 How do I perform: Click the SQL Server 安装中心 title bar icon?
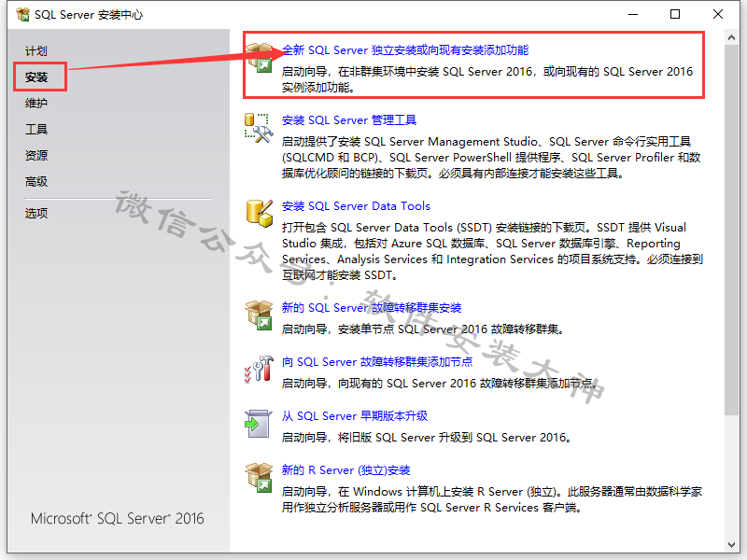click(22, 15)
